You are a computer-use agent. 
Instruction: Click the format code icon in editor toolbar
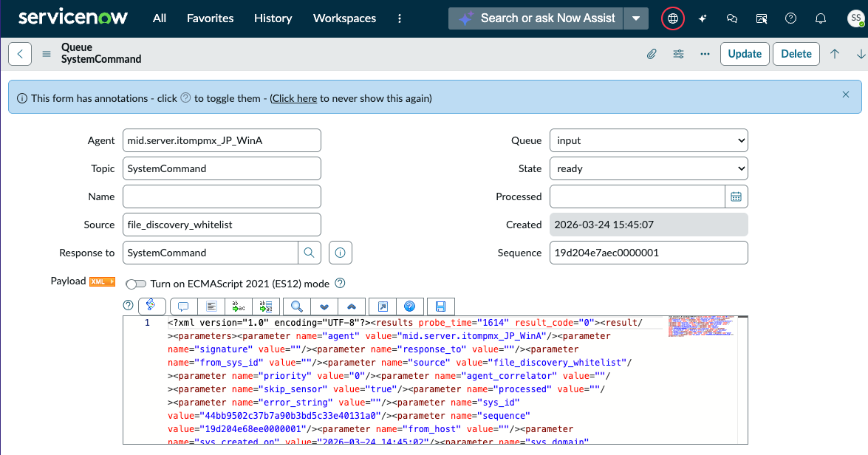coord(211,306)
